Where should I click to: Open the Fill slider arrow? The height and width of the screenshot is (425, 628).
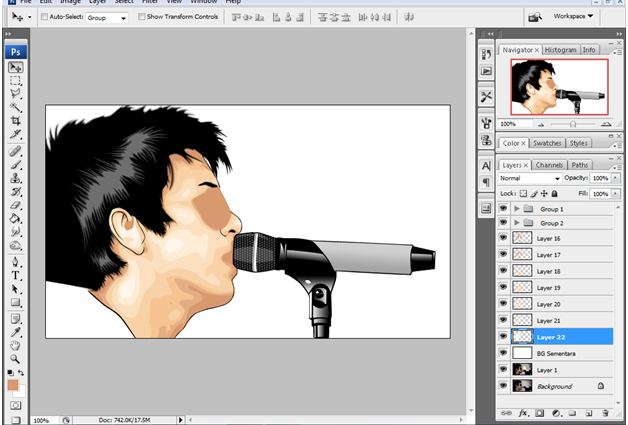(x=616, y=194)
